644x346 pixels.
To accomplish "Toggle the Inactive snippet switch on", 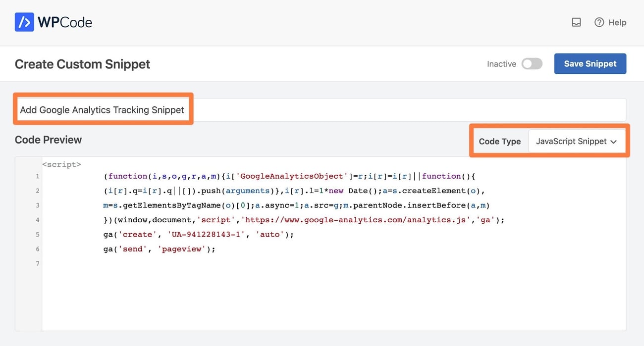I will click(x=532, y=64).
